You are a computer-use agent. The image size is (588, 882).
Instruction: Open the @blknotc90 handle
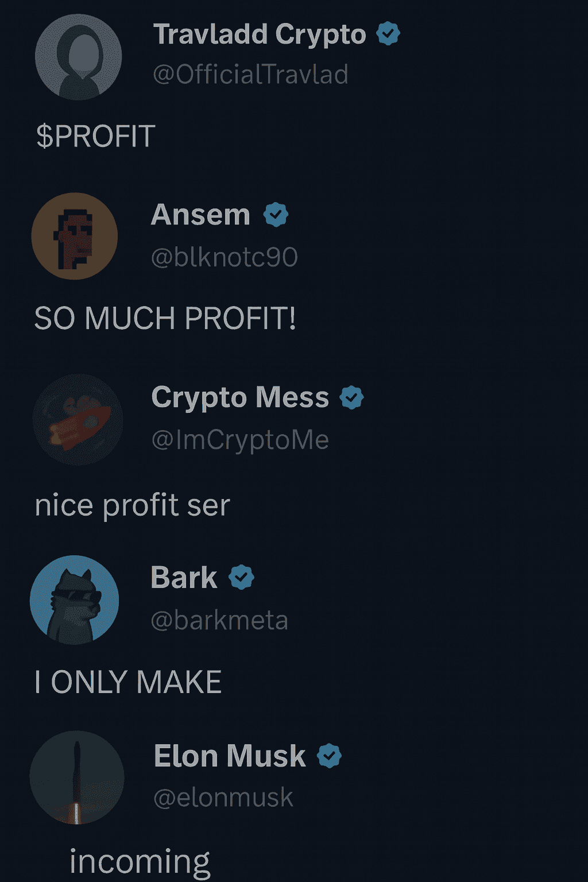pyautogui.click(x=224, y=257)
